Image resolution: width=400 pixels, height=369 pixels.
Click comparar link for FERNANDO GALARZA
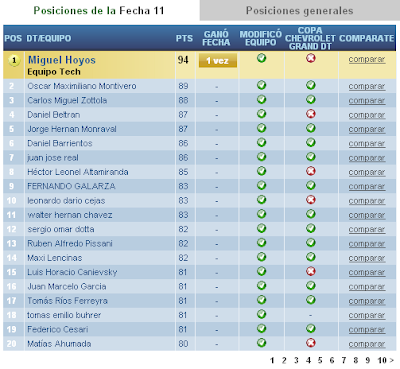(367, 187)
